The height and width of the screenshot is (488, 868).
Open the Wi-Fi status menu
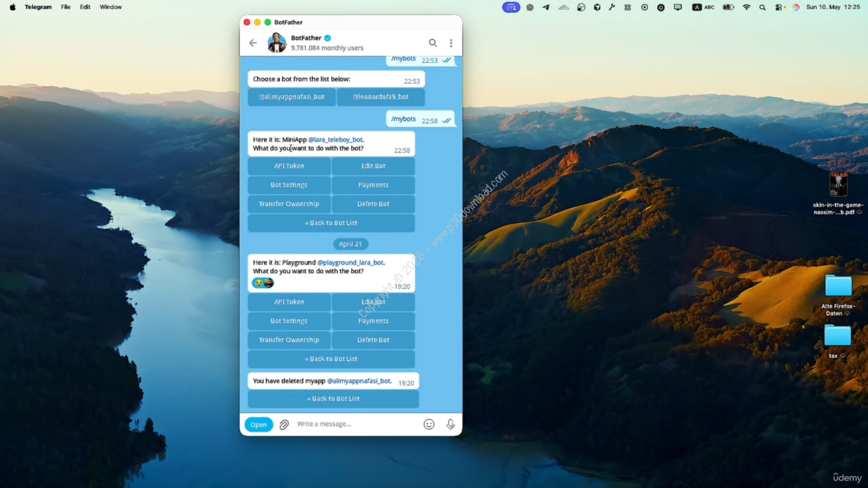[747, 7]
